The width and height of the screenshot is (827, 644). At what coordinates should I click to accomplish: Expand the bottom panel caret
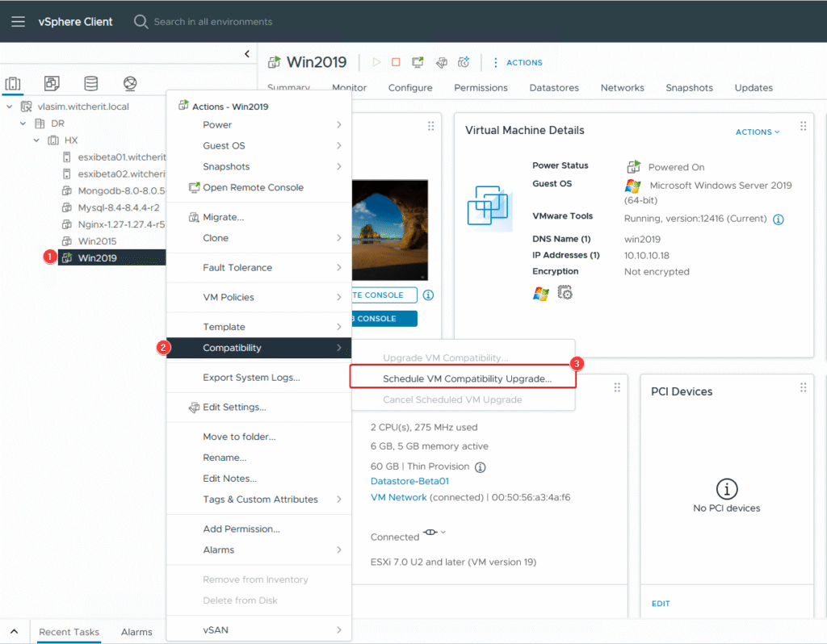(15, 631)
